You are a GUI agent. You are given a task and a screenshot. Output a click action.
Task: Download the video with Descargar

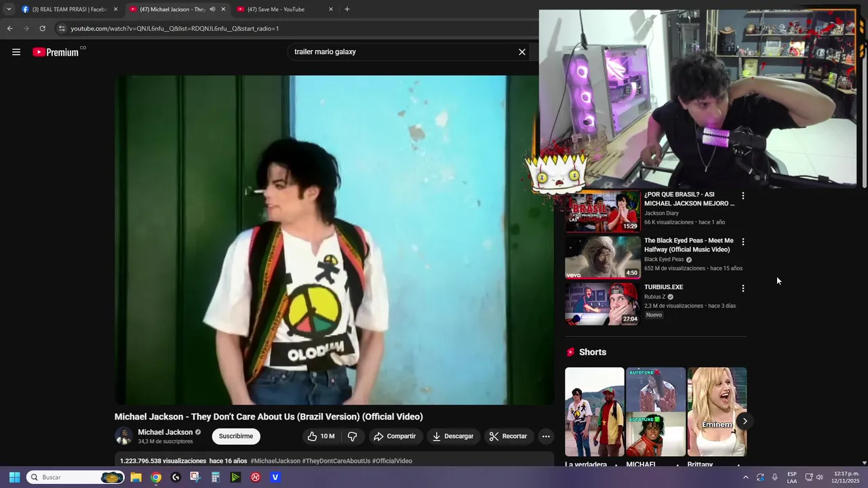[x=453, y=436]
